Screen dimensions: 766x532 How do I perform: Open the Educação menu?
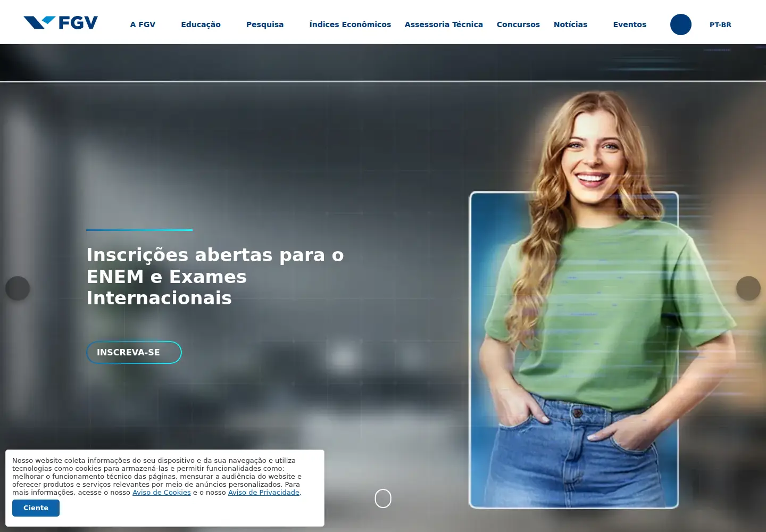201,24
